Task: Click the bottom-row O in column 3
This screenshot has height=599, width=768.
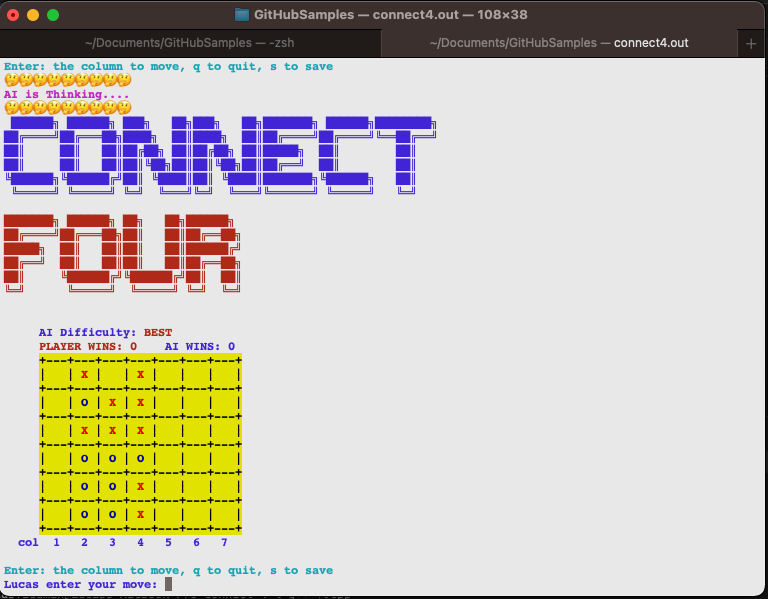Action: 112,514
